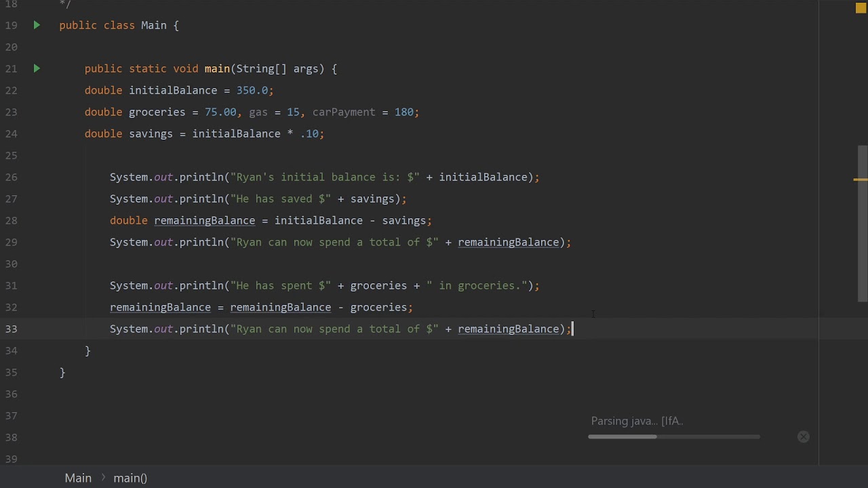The image size is (868, 488).
Task: Click 'groceries = 75.00' on line 23
Action: (x=182, y=112)
